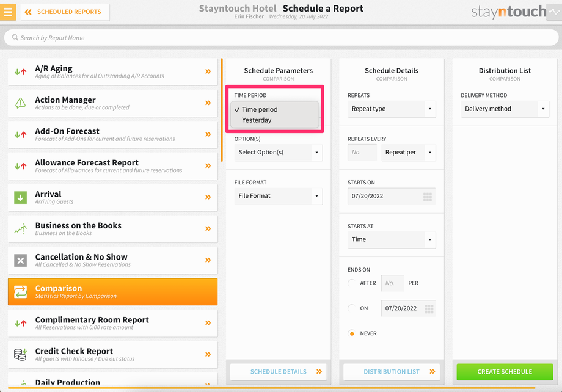Expand Business on the Books chevron
The width and height of the screenshot is (562, 392).
[208, 228]
